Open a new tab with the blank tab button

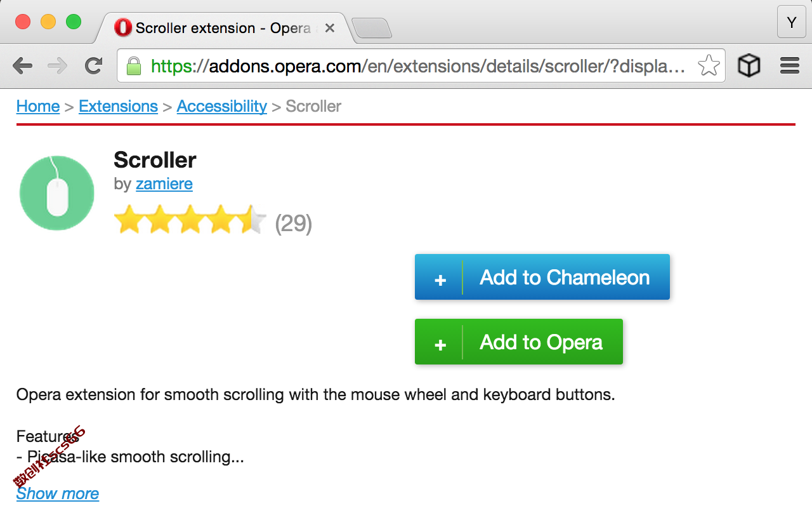pos(372,28)
